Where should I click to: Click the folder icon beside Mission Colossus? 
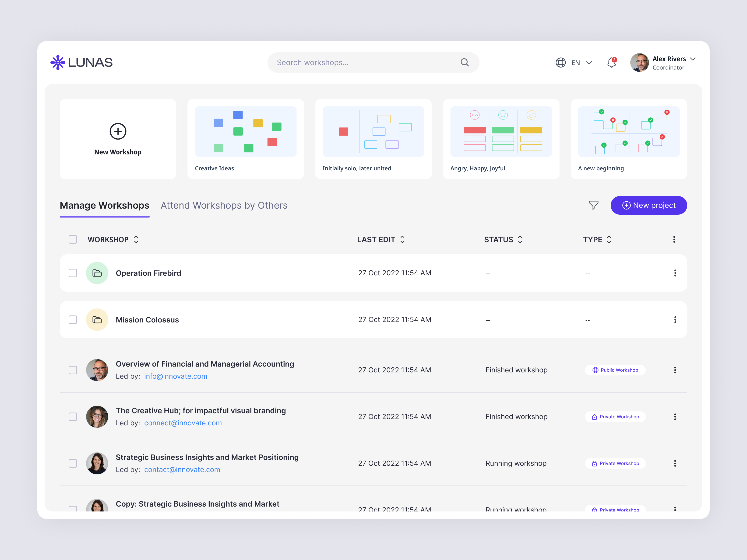97,319
